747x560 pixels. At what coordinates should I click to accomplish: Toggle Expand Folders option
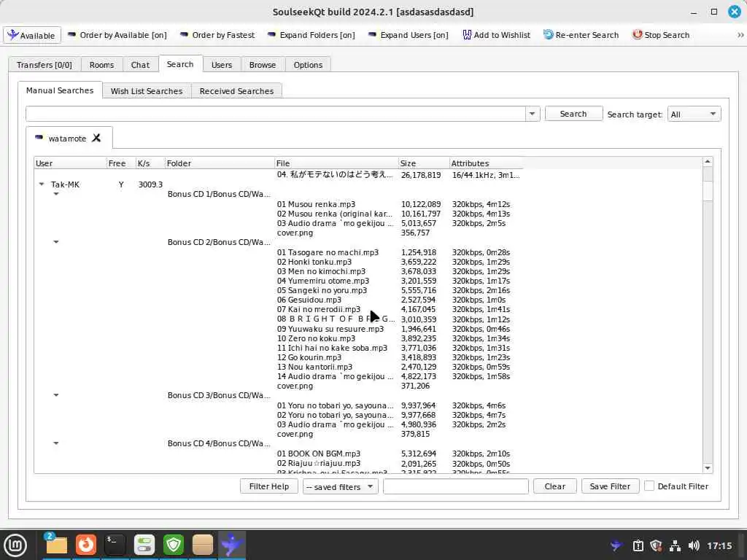coord(311,35)
